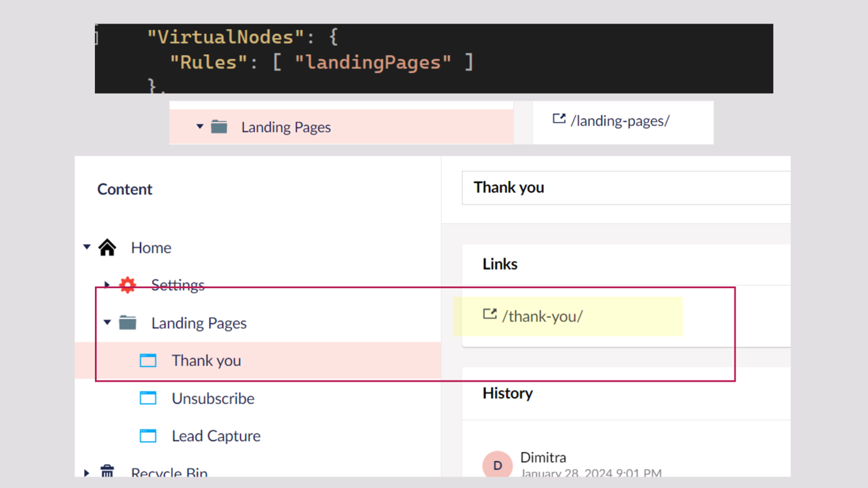Expand the Recycle Bin node
The width and height of the screenshot is (868, 488).
coord(87,472)
